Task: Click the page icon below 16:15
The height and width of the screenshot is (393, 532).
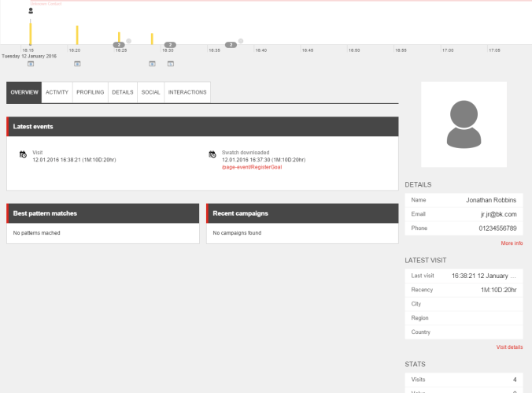Action: pos(31,64)
